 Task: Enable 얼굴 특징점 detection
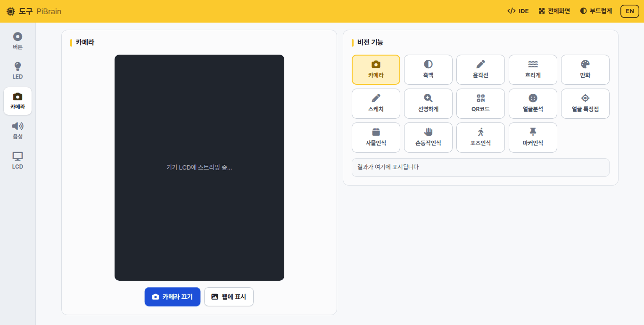(x=585, y=104)
